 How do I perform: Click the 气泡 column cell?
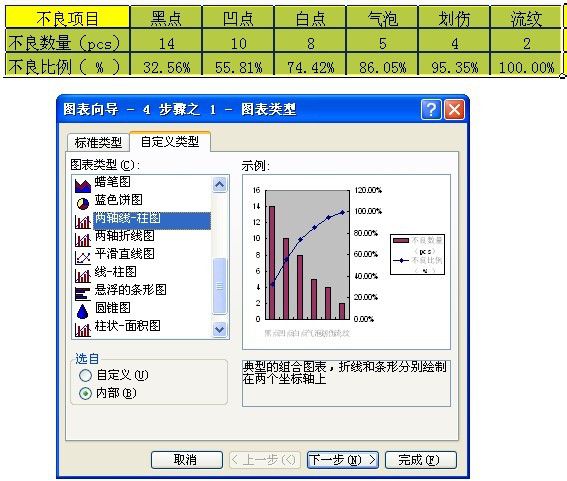tap(382, 17)
